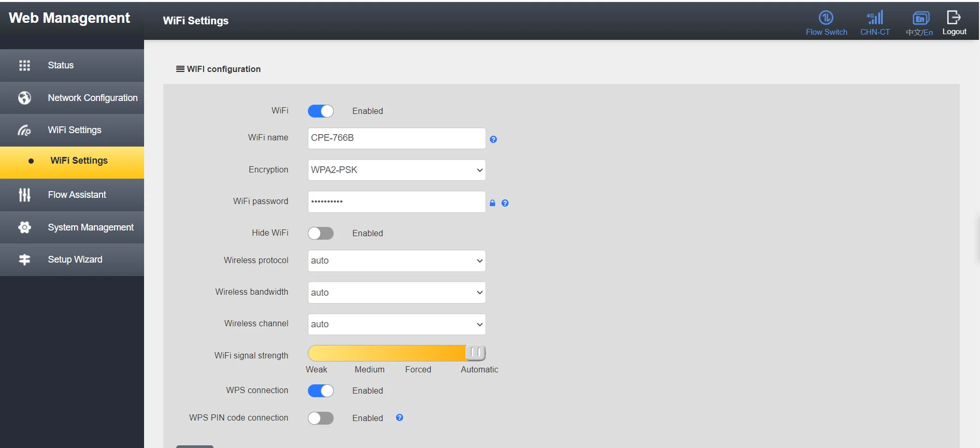Click the help icon beside WiFi name
This screenshot has width=980, height=448.
coord(493,139)
